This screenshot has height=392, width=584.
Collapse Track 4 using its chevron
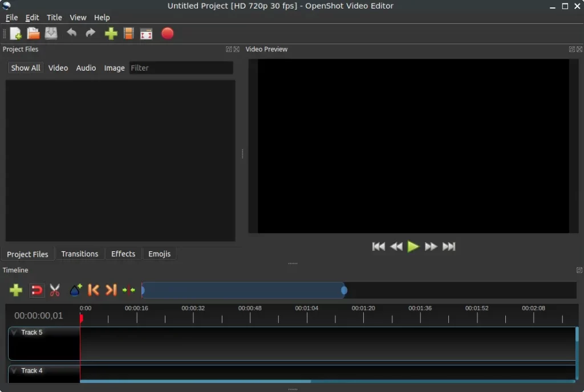[x=14, y=370]
